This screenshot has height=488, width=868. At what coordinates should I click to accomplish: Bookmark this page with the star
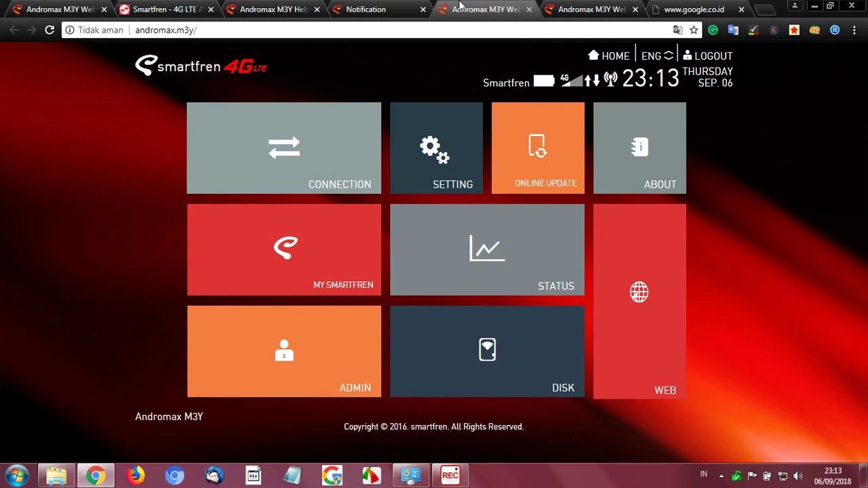click(694, 30)
